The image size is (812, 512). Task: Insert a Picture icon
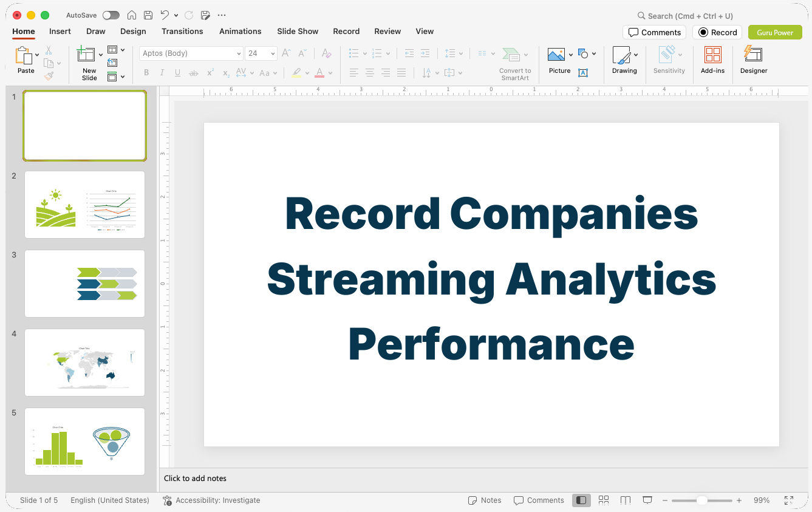(x=556, y=55)
